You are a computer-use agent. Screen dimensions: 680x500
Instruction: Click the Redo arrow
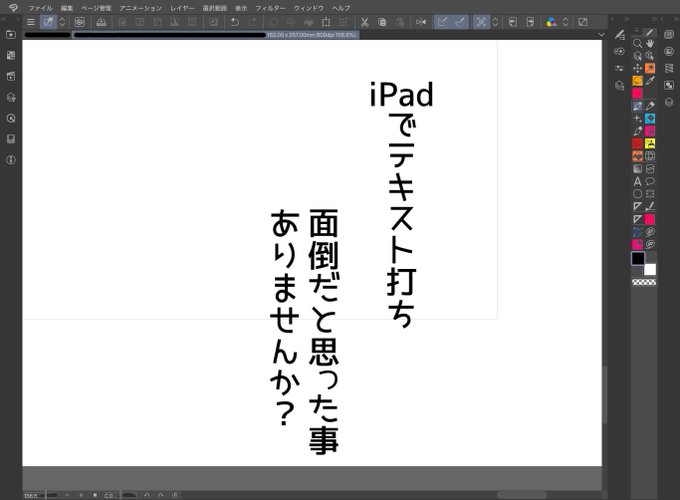click(252, 22)
